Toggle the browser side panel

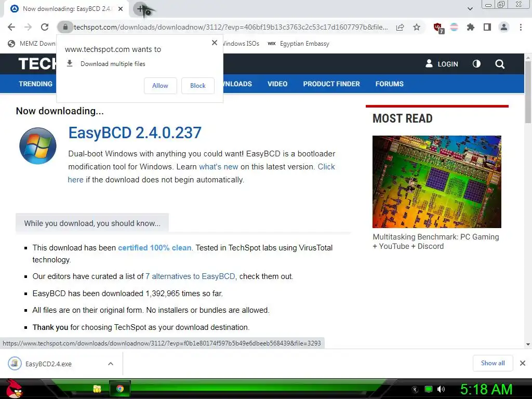pos(487,27)
